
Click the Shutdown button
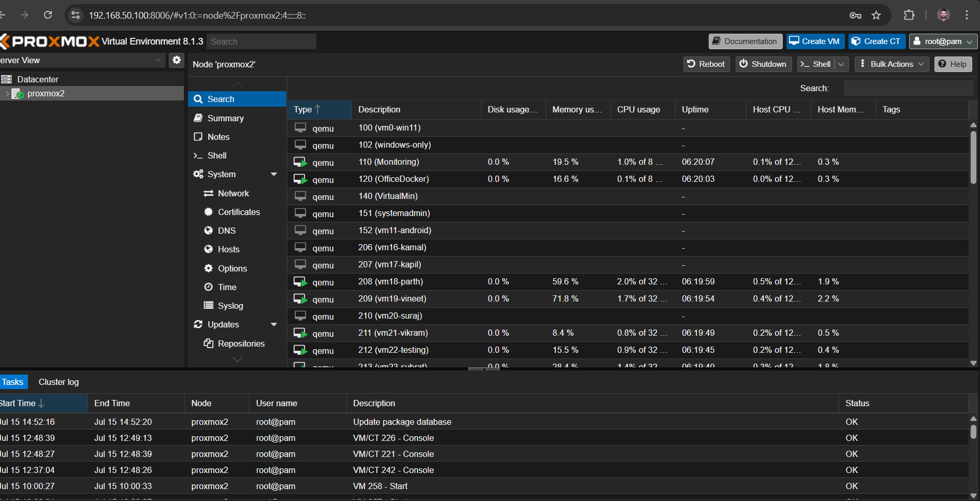coord(764,64)
